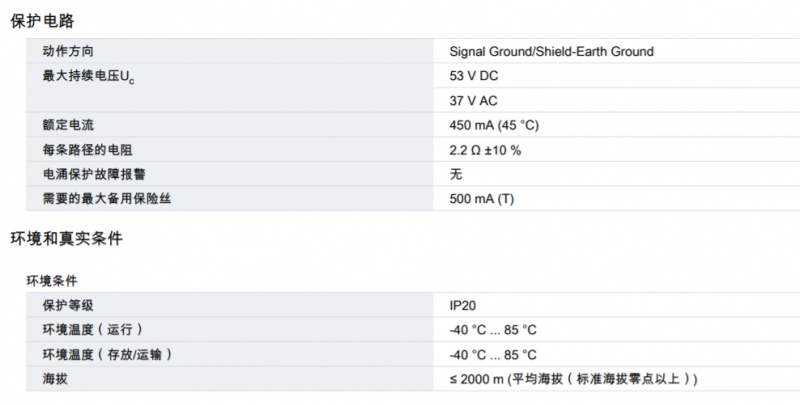The image size is (800, 406).
Task: Click the 500 mA (T) value
Action: (x=482, y=199)
